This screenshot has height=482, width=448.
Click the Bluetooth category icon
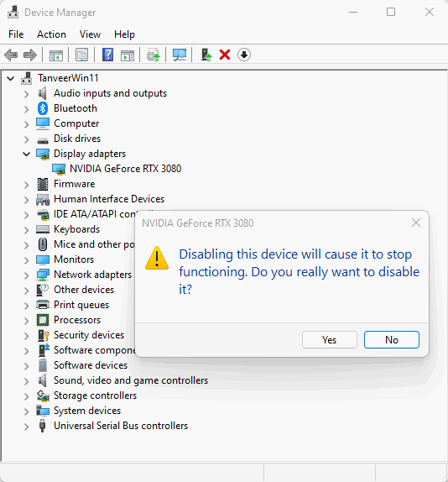43,108
